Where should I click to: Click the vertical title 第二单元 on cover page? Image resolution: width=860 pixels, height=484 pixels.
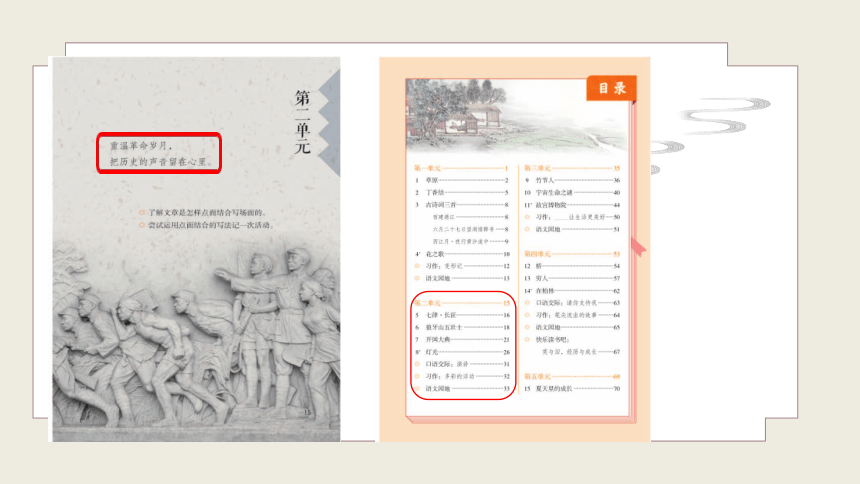click(302, 122)
